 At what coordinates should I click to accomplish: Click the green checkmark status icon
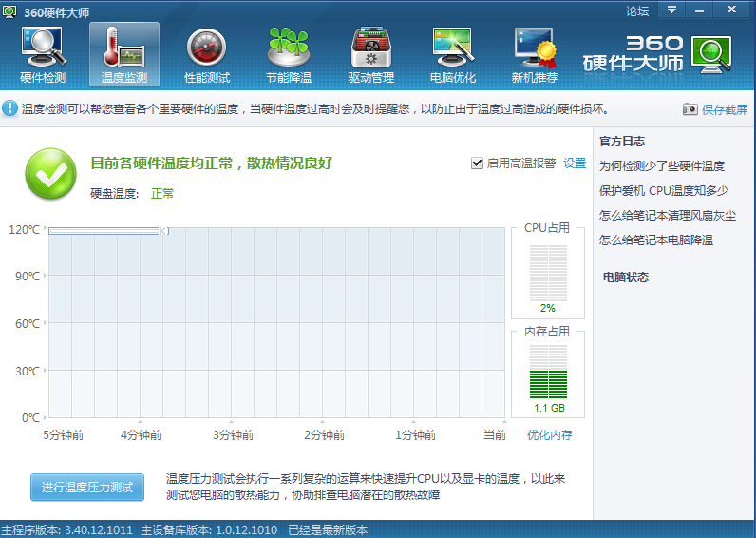coord(49,176)
